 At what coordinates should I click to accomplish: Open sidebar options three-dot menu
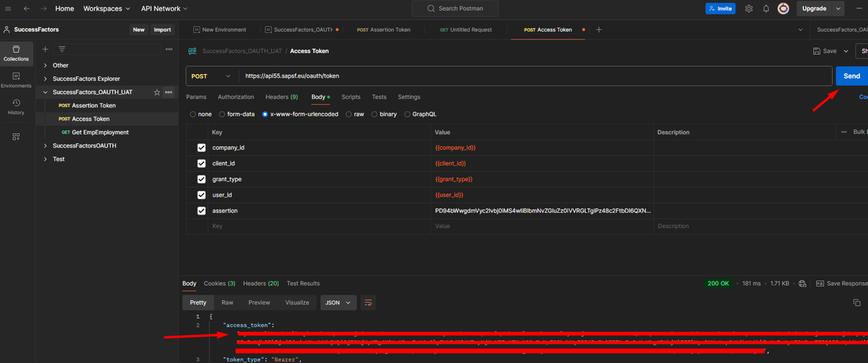coord(169,49)
